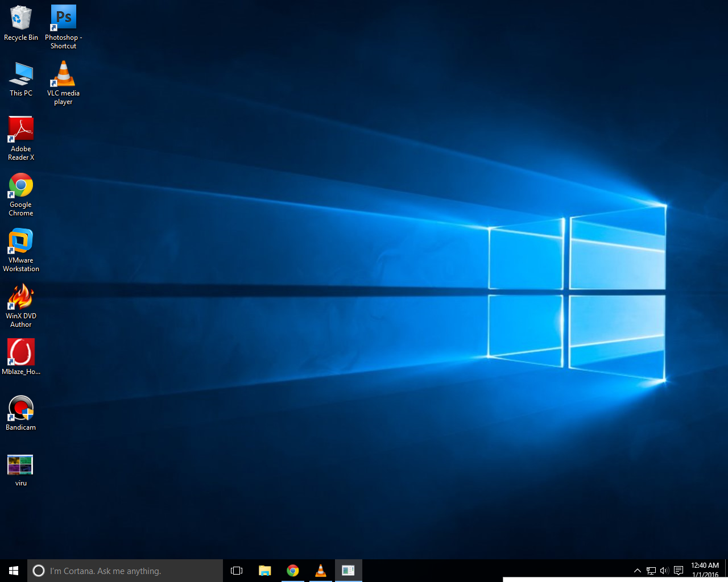This screenshot has width=728, height=582.
Task: Open File Explorer from the taskbar
Action: [264, 570]
